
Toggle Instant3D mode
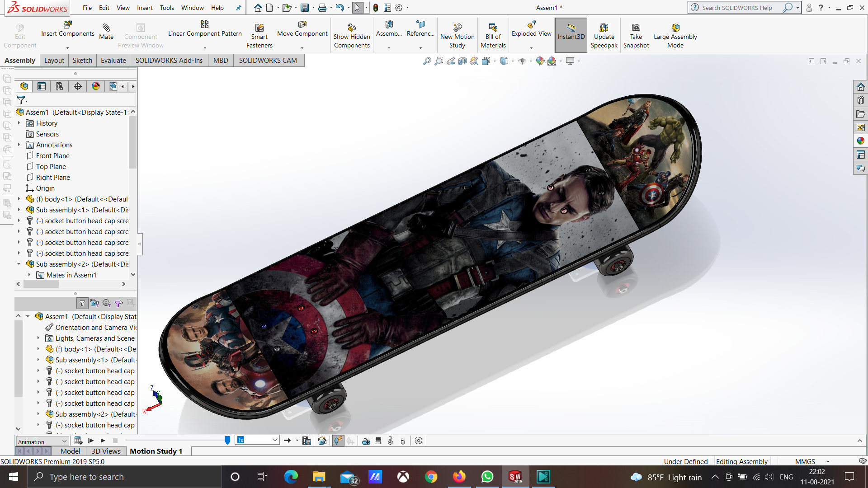(571, 35)
